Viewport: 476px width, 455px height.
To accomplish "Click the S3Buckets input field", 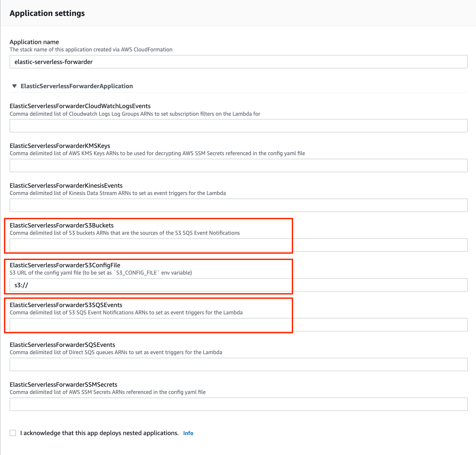I will [x=239, y=245].
